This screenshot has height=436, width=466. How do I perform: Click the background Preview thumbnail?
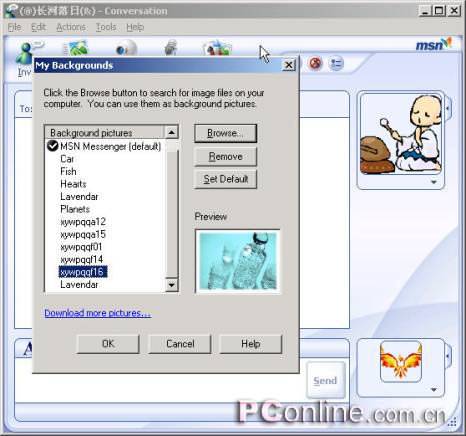click(238, 261)
